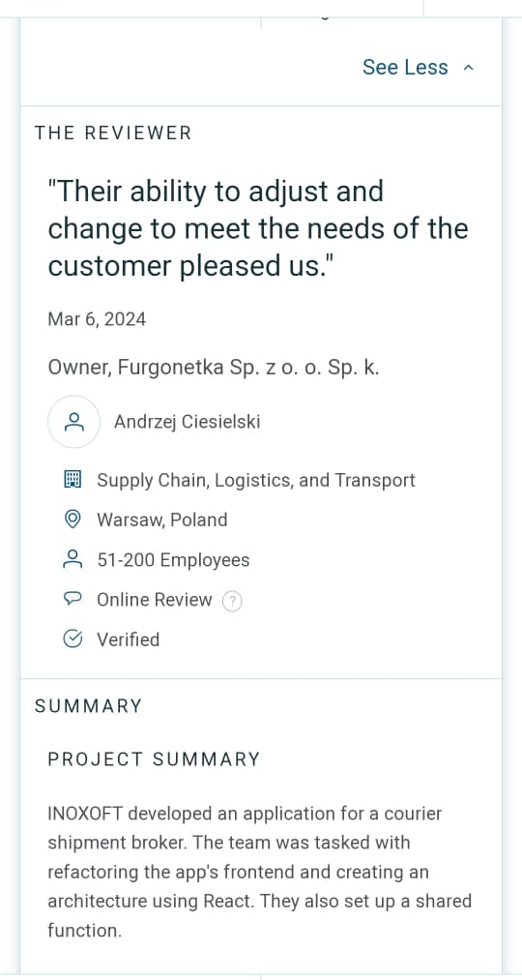Select reviewer name Andrzej Ciesielski
522x980 pixels.
[187, 422]
